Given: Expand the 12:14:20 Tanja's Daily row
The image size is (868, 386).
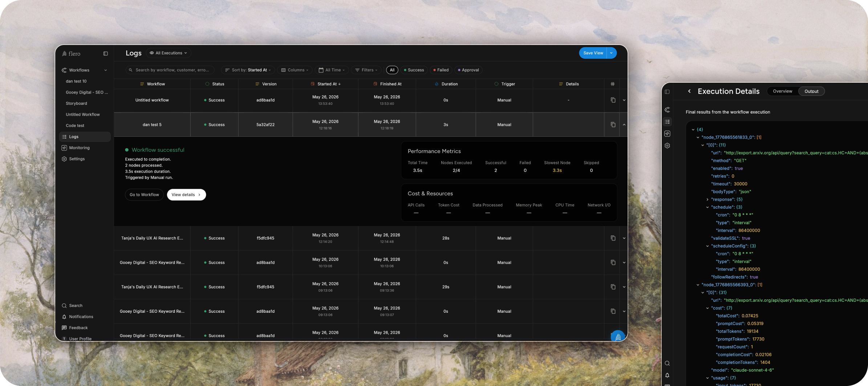Looking at the screenshot, I should (624, 238).
